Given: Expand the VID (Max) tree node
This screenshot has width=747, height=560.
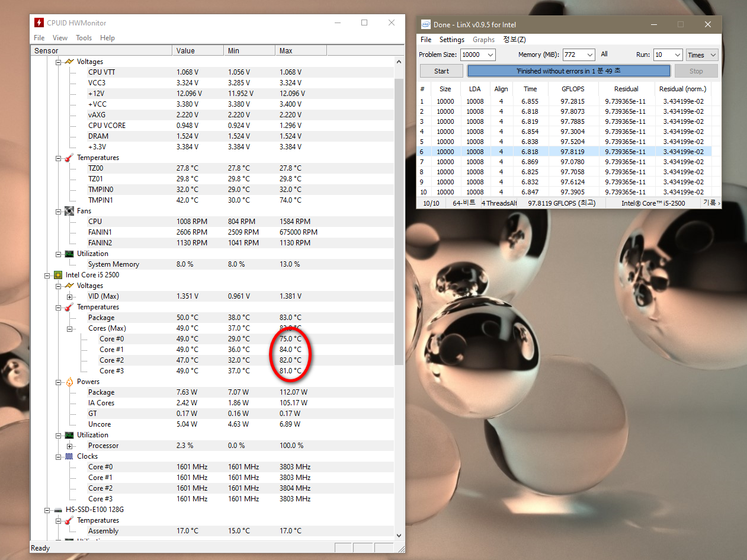Looking at the screenshot, I should point(69,296).
